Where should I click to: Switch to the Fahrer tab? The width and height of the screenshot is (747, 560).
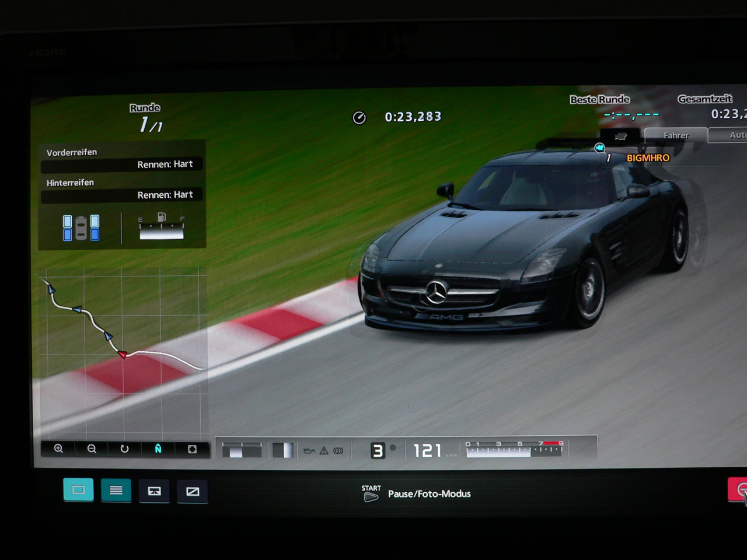(x=676, y=135)
